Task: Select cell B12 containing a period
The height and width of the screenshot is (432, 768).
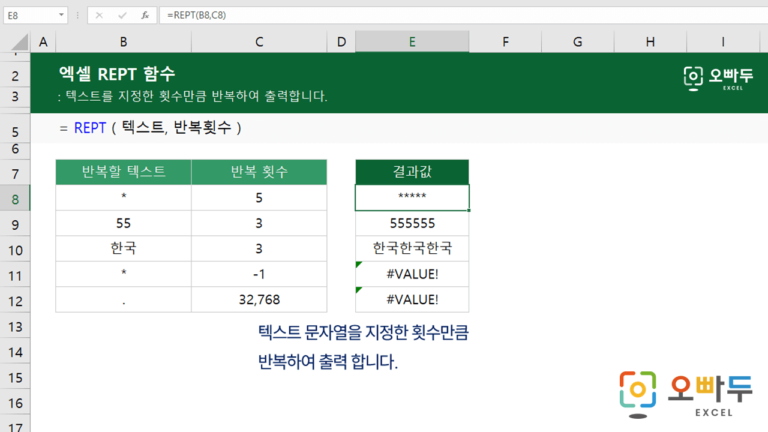Action: click(123, 300)
